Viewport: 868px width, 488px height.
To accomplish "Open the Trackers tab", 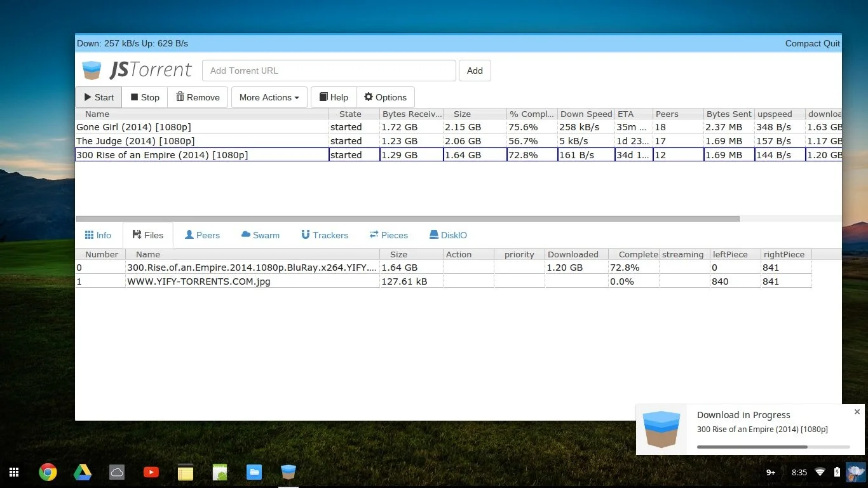I will [x=325, y=235].
